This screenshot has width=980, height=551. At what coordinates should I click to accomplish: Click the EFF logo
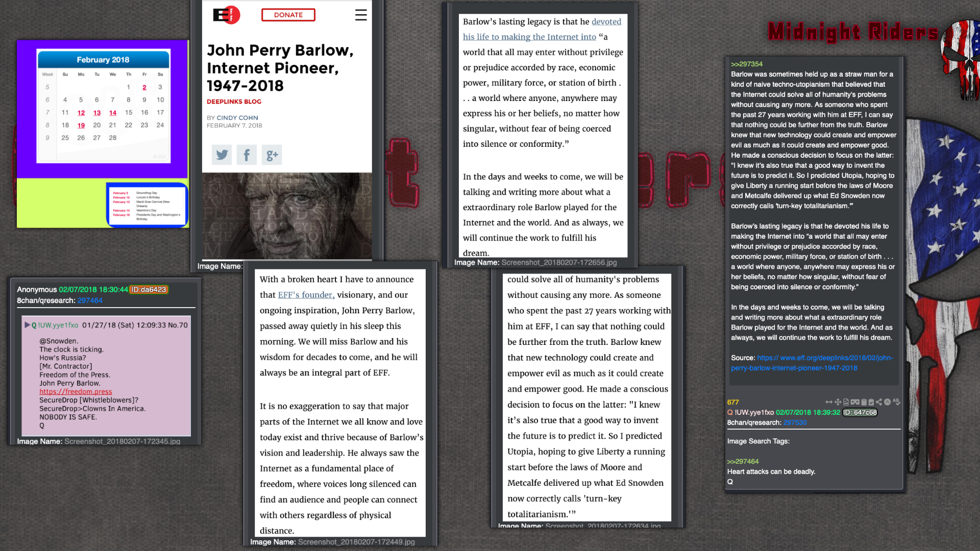226,15
